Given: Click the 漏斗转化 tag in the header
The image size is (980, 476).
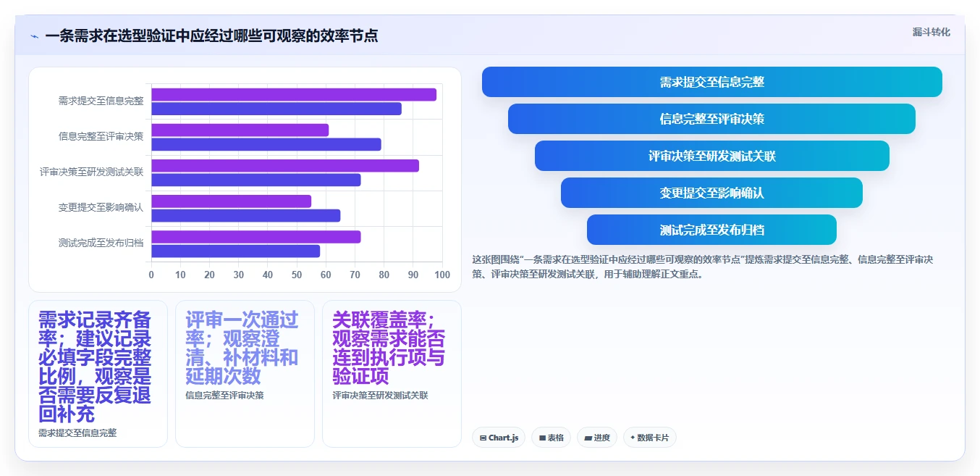Looking at the screenshot, I should click(x=931, y=33).
